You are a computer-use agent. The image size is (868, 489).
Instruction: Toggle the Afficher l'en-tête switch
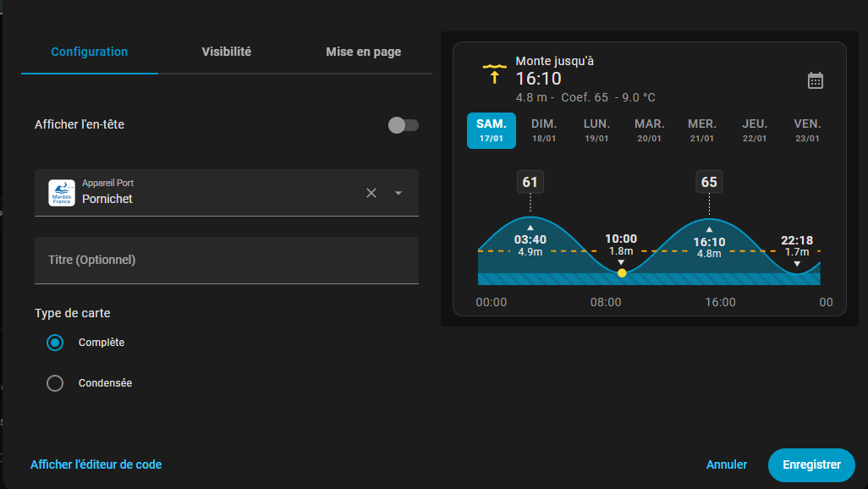pos(403,125)
